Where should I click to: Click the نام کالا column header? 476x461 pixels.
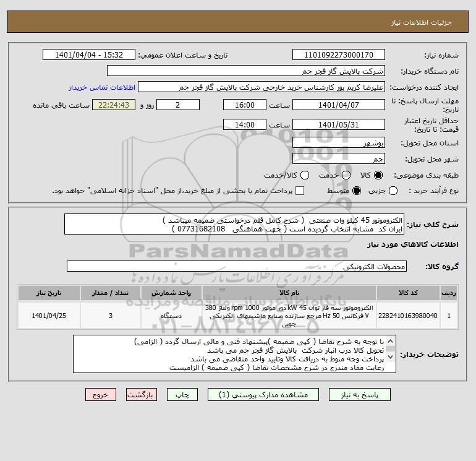coord(289,293)
